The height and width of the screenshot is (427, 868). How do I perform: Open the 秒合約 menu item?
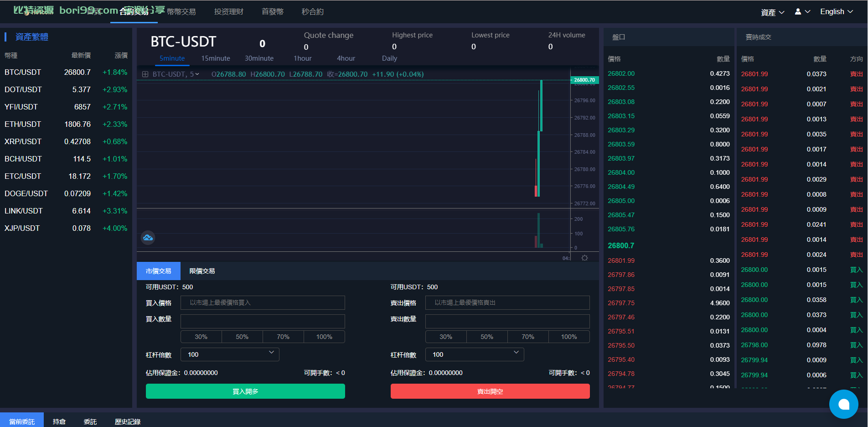pos(313,12)
